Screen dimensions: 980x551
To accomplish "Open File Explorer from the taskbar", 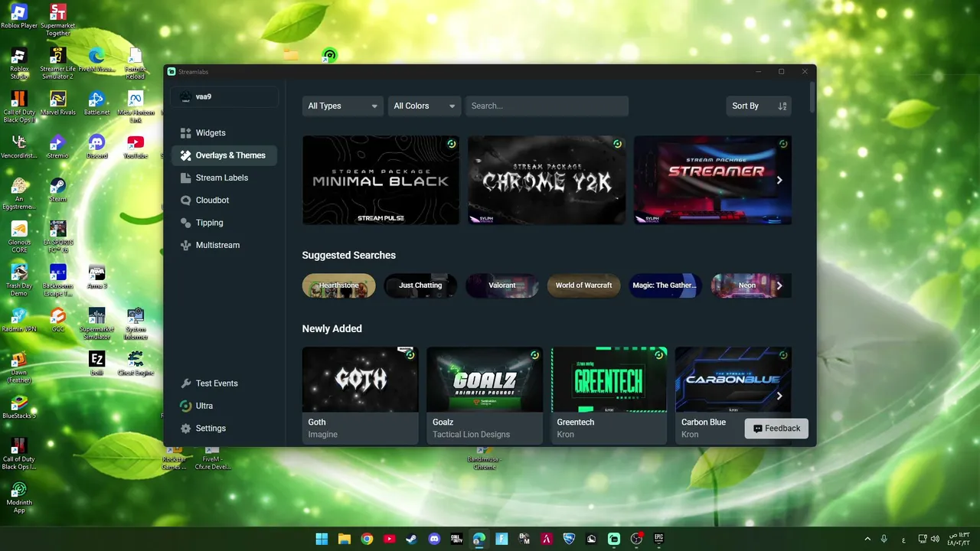I will tap(345, 539).
